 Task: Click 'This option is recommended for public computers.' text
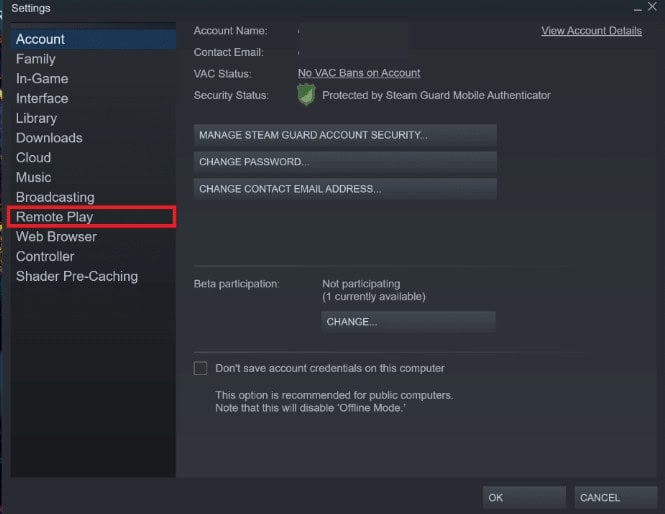click(x=334, y=395)
